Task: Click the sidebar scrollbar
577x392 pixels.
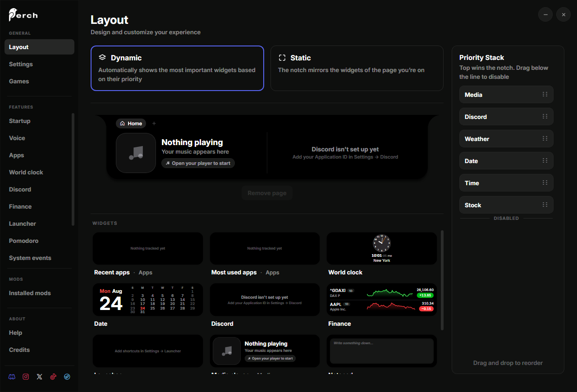Action: [x=73, y=169]
